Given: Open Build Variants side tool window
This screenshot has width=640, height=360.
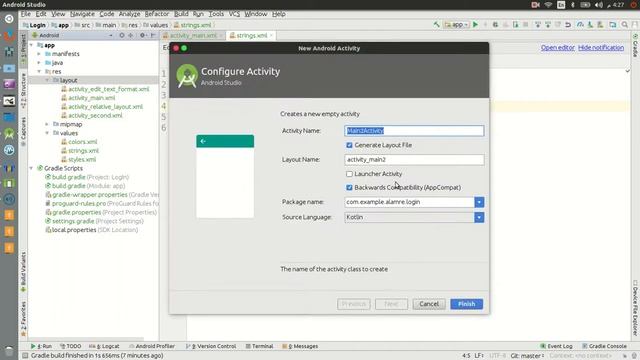Looking at the screenshot, I should tap(23, 271).
